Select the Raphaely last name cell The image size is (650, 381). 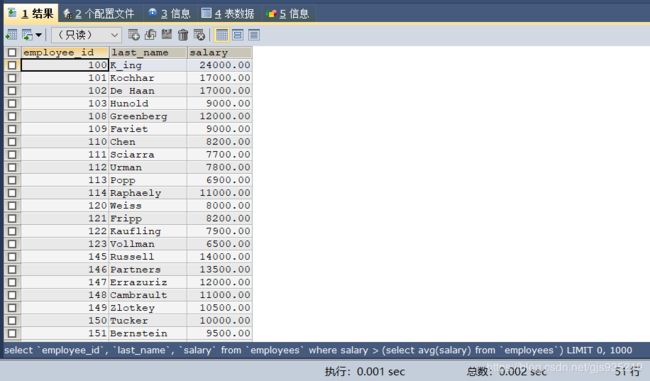pos(148,193)
